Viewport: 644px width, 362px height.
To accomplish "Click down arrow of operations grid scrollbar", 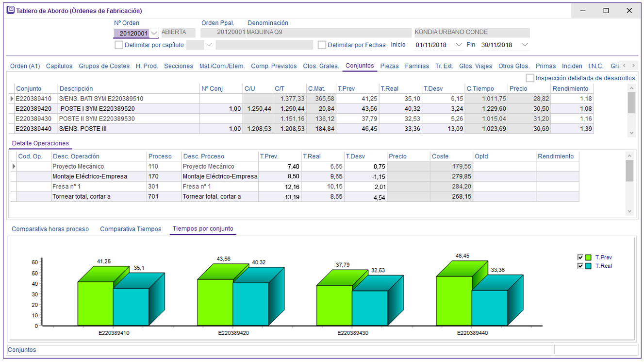I will pos(629,211).
